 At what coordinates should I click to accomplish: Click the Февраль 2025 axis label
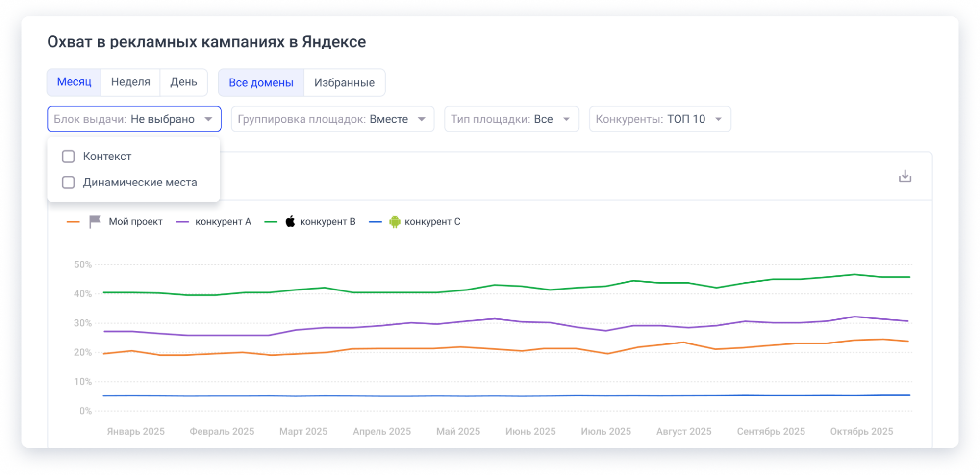coord(222,431)
